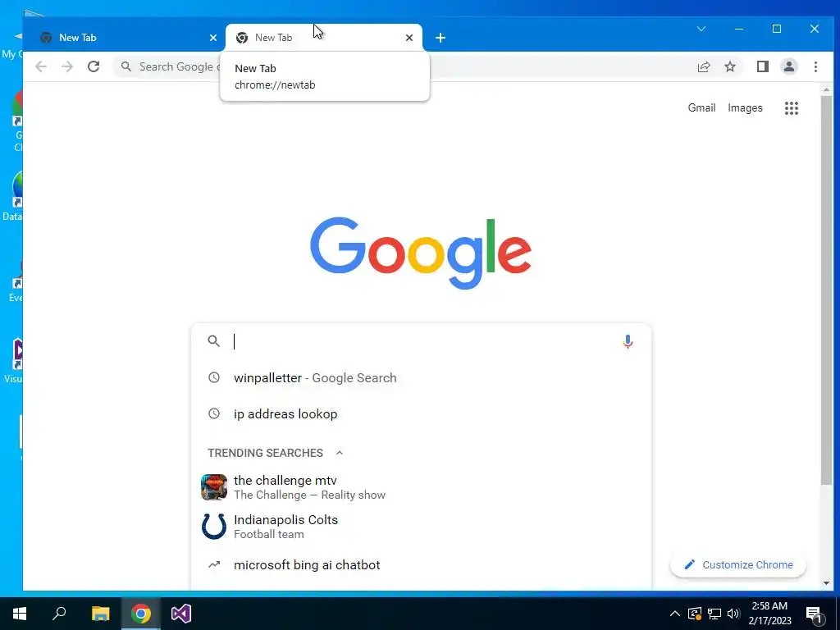The image size is (840, 630).
Task: Click the Colts horseshoe logo thumbnail
Action: click(x=214, y=527)
